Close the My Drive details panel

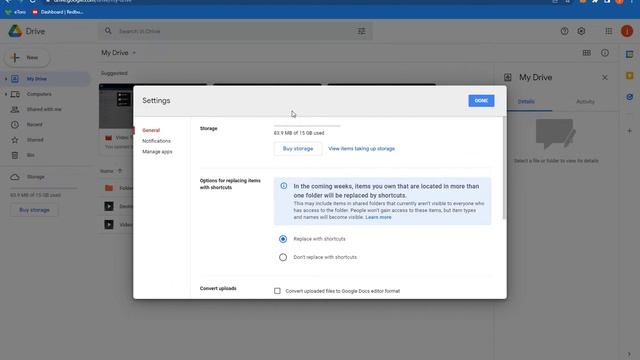[605, 78]
